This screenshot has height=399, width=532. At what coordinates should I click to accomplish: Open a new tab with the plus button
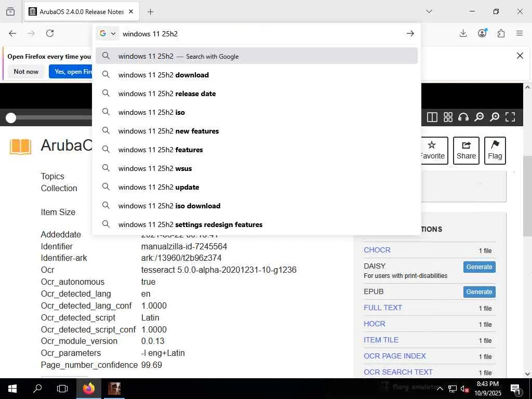coord(151,12)
